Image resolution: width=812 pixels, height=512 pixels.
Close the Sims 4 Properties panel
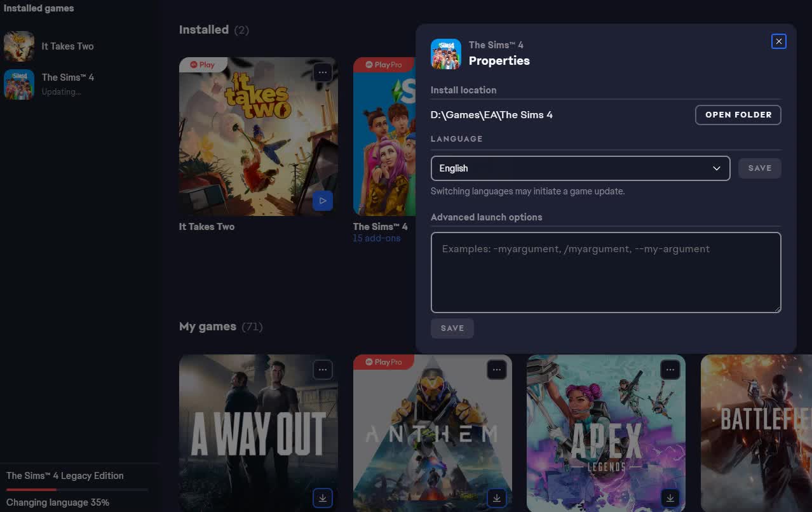tap(778, 41)
